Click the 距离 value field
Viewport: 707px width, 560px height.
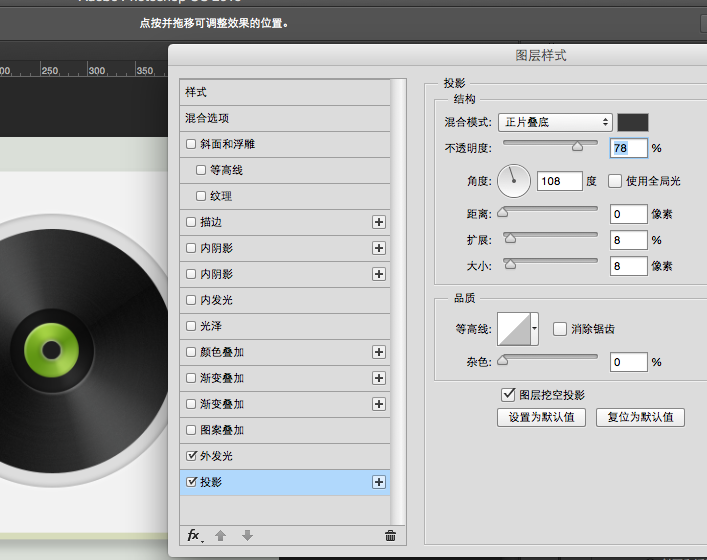(629, 214)
